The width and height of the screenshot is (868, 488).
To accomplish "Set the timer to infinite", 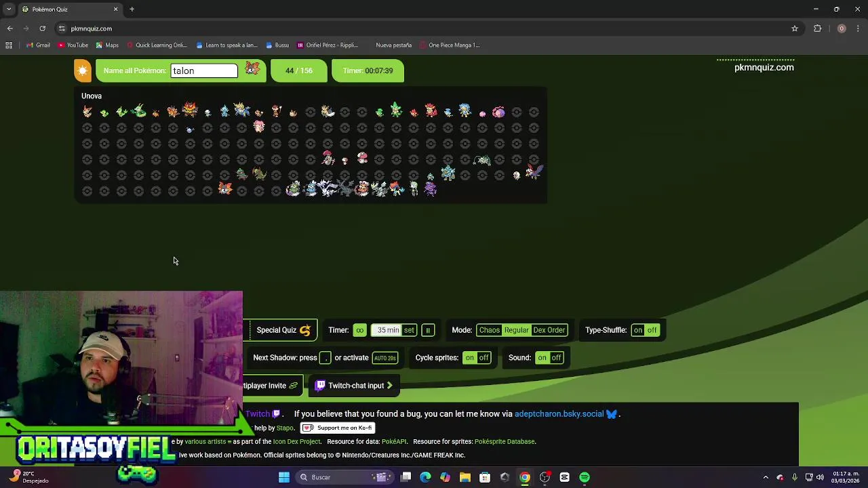I will click(359, 330).
